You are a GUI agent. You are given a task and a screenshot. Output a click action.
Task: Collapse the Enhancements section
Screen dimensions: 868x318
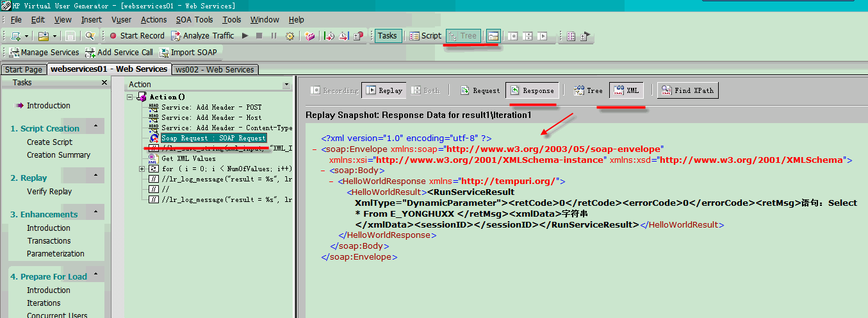(95, 212)
